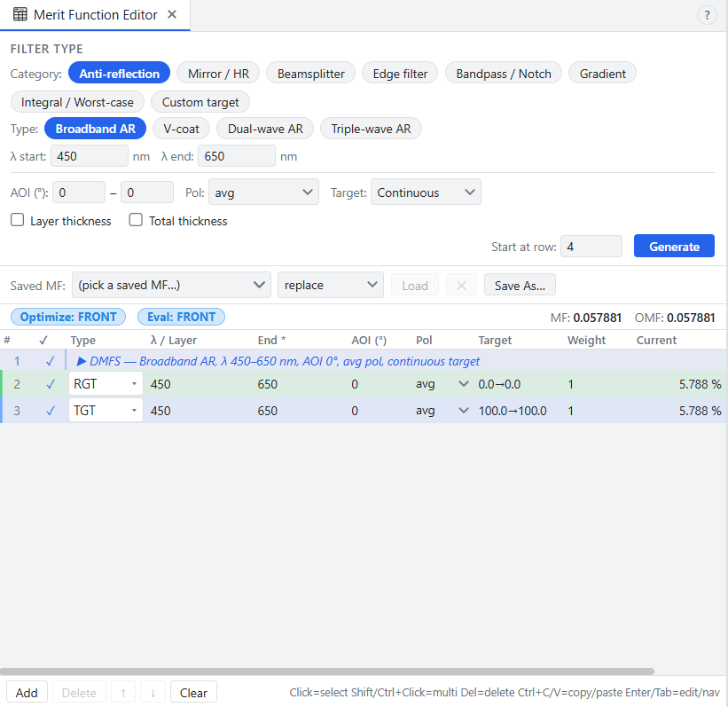Click the AOI maximum input field
Screen dimensions: 728x707
(146, 192)
